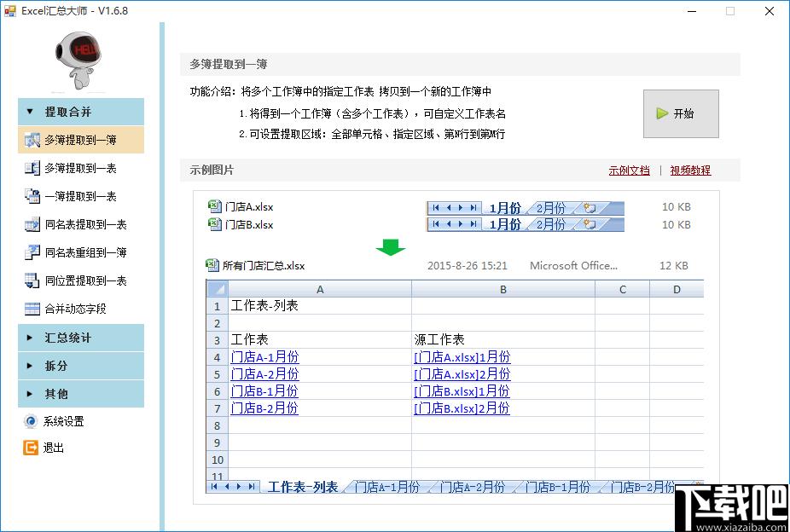Viewport: 790px width, 532px height.
Task: Click the 一簿提取到一表 sidebar icon
Action: pos(32,196)
